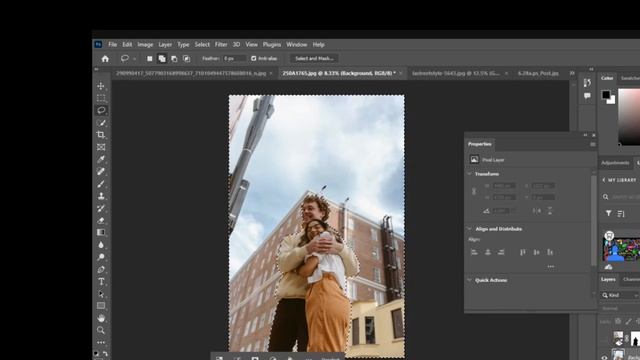Open the Image menu
This screenshot has width=640, height=360.
[x=145, y=44]
